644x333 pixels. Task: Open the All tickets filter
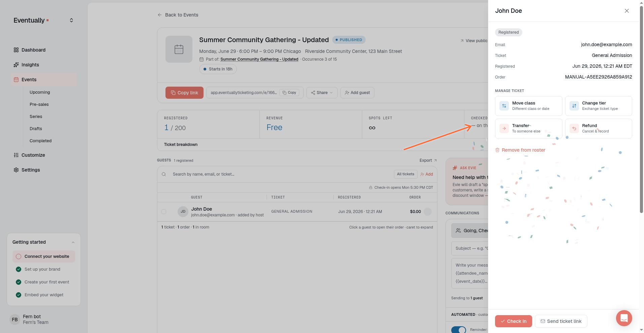pos(405,174)
